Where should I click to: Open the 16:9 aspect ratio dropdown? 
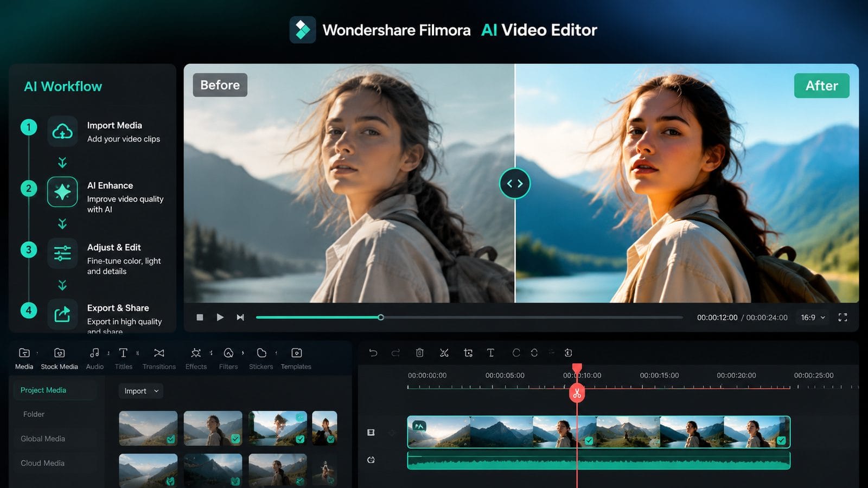[813, 317]
